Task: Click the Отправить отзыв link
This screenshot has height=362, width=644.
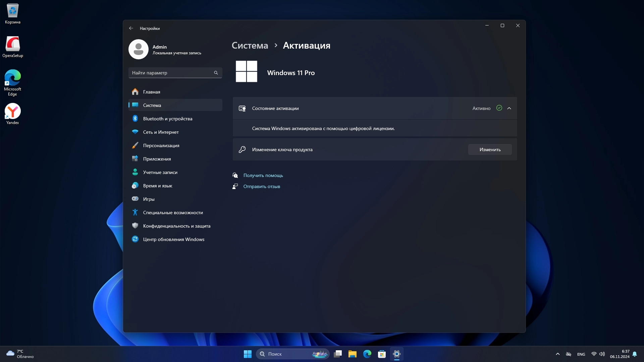Action: point(262,186)
